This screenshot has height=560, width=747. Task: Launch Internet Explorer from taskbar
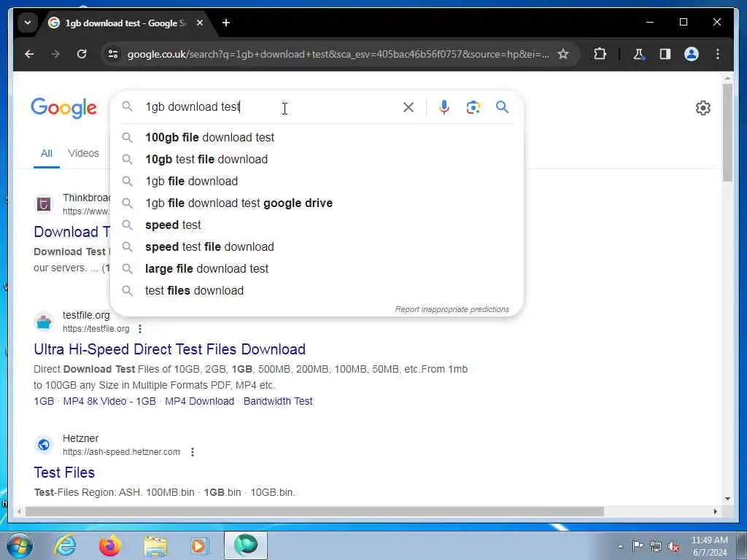coord(65,545)
